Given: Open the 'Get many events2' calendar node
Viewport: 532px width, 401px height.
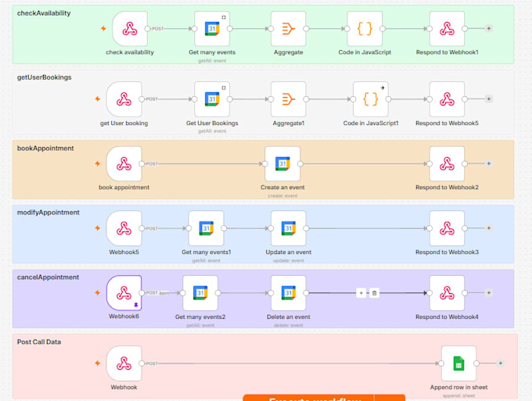Looking at the screenshot, I should point(200,293).
